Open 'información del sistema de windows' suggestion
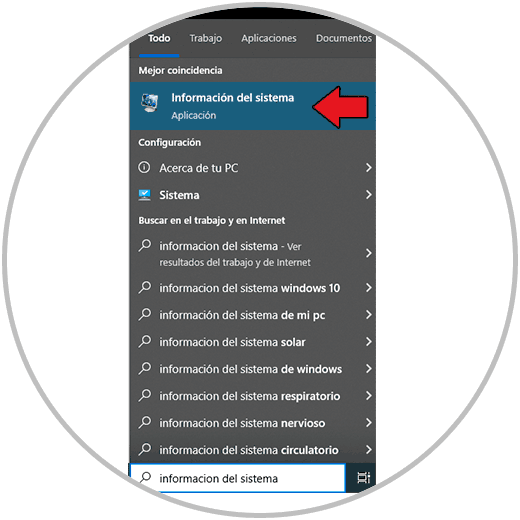The width and height of the screenshot is (520, 520). [253, 369]
